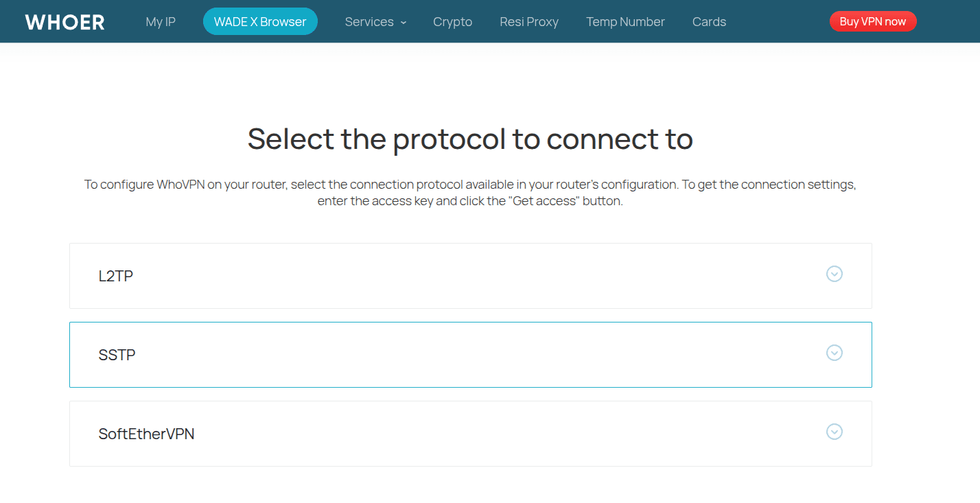Open the Services dropdown arrow
Viewport: 980px width, 503px height.
point(404,22)
